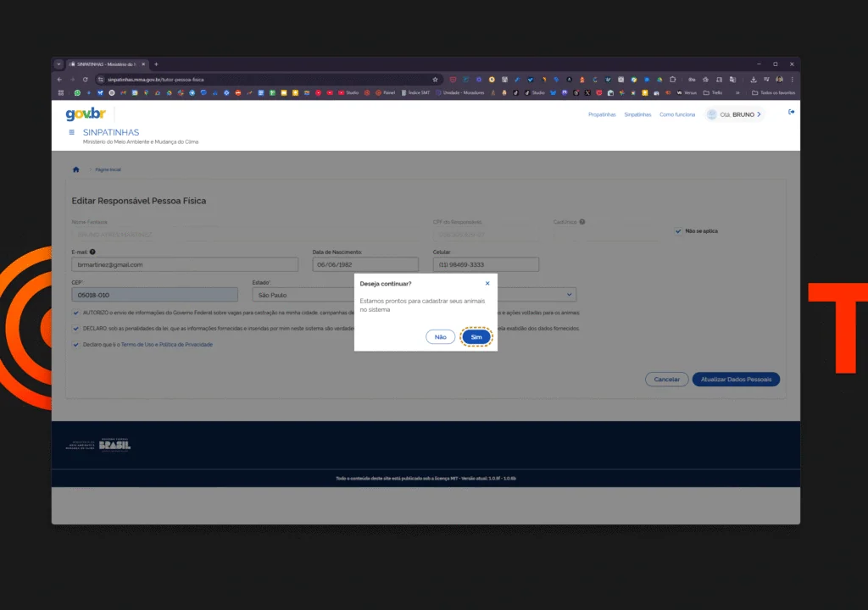Uncheck the AUTORIZO consent checkbox
The height and width of the screenshot is (610, 868).
75,313
